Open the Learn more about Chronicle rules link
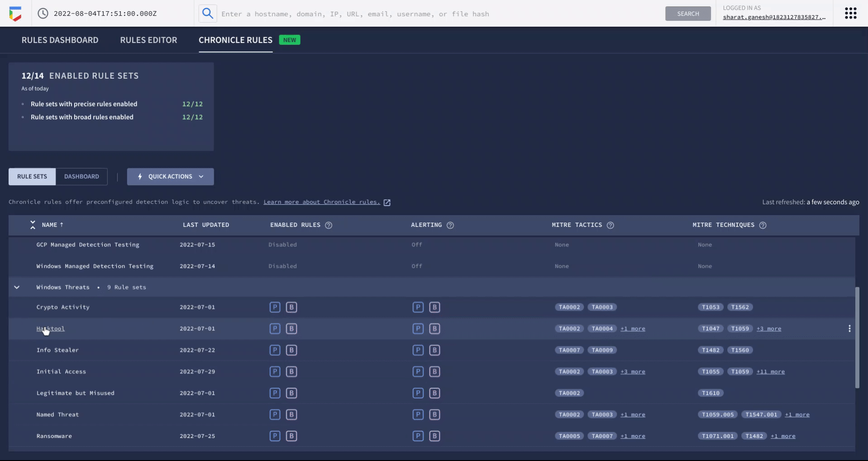 point(322,202)
